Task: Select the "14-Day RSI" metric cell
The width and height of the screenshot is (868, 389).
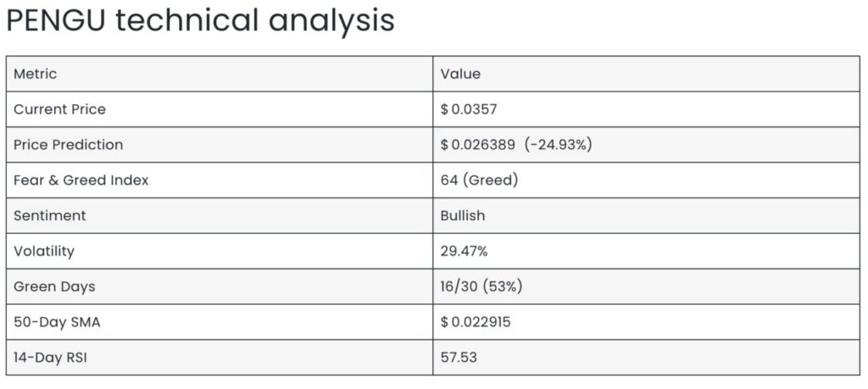Action: (x=50, y=358)
